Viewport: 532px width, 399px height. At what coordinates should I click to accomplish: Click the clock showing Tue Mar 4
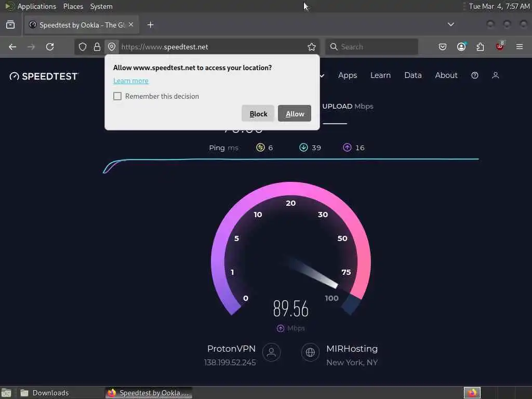click(499, 6)
